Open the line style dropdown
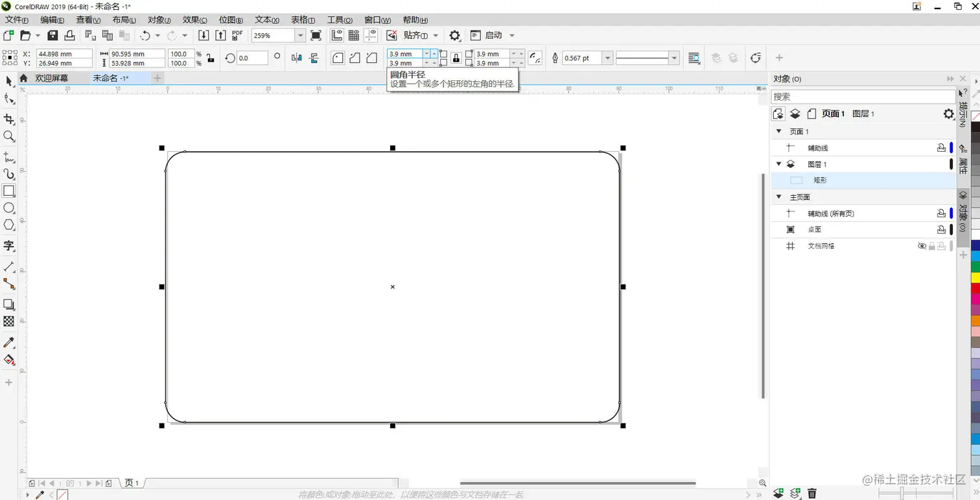The image size is (980, 500). tap(674, 58)
